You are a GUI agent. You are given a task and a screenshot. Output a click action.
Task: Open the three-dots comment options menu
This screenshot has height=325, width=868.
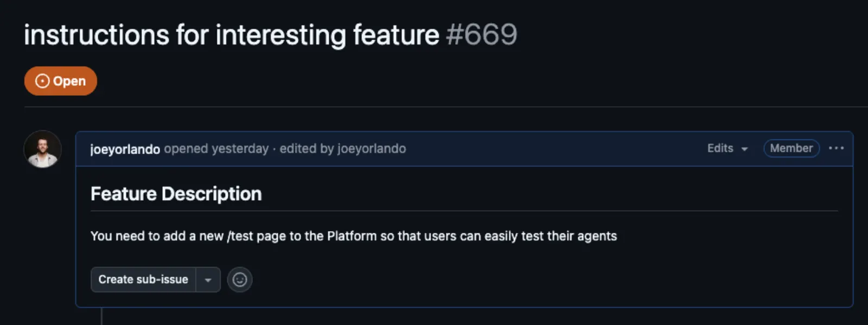(x=836, y=148)
